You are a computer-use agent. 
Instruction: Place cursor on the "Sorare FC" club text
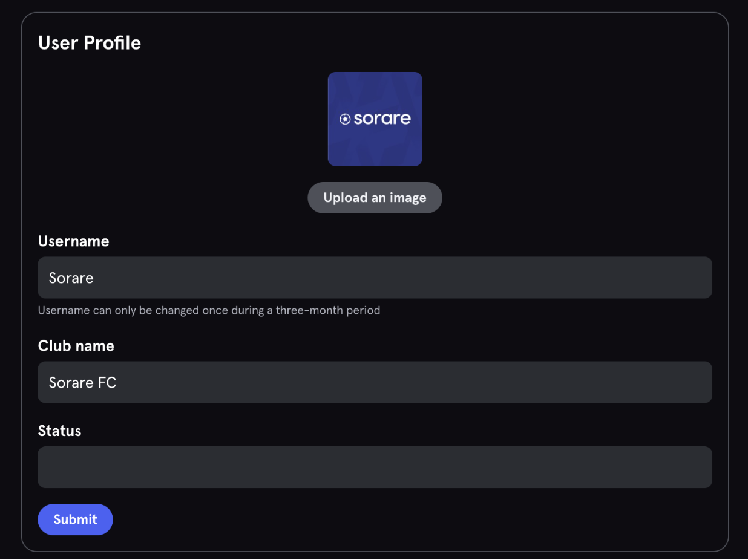tap(82, 383)
